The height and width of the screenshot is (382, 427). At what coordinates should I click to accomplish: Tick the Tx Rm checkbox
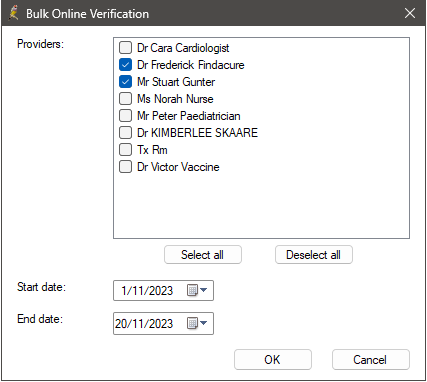(125, 150)
